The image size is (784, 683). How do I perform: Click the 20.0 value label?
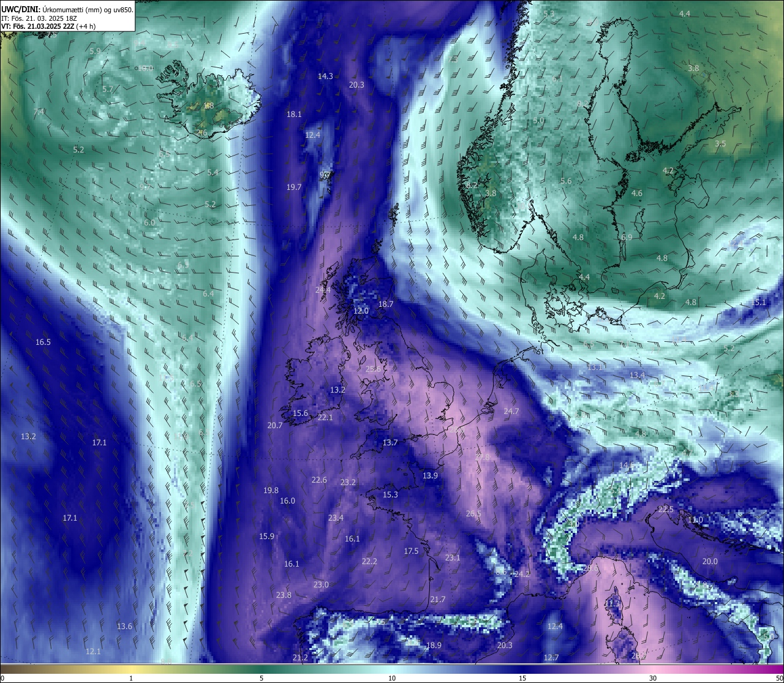(710, 562)
